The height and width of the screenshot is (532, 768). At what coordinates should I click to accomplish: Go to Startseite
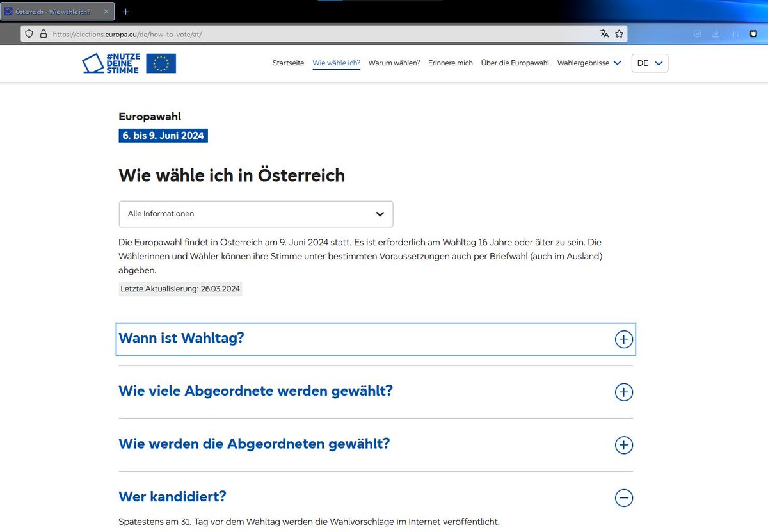point(289,63)
